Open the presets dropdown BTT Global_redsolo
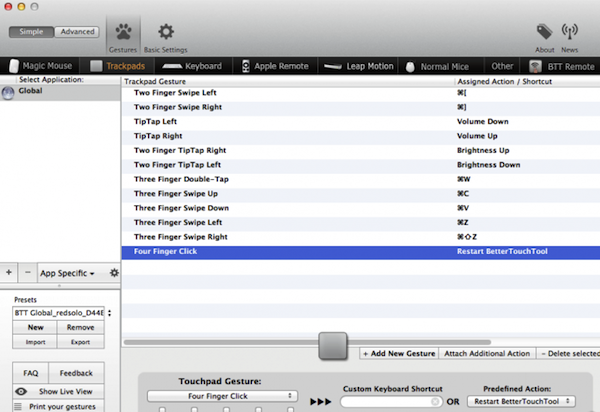Viewport: 600px width, 412px height. click(63, 313)
